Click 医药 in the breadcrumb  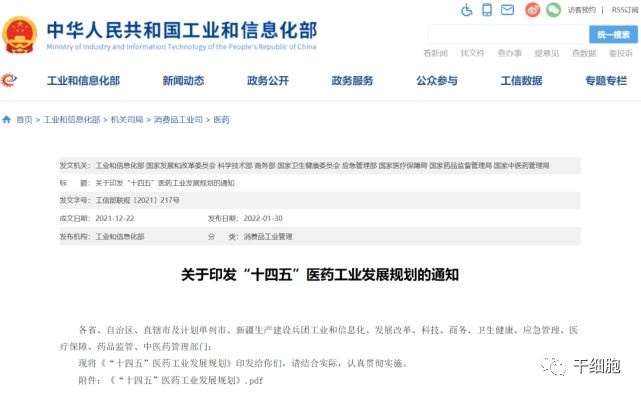click(222, 120)
